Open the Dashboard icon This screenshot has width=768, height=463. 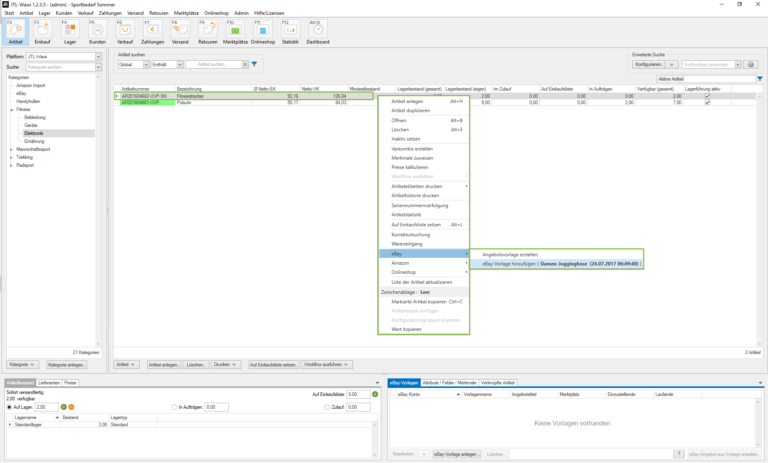[318, 32]
